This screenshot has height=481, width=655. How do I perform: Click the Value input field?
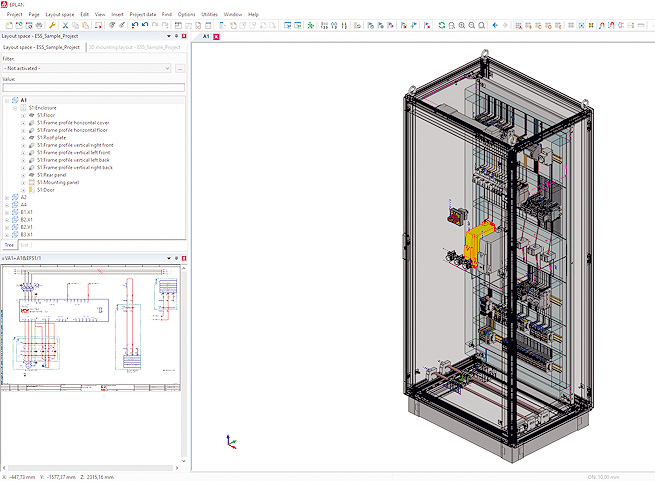point(94,87)
